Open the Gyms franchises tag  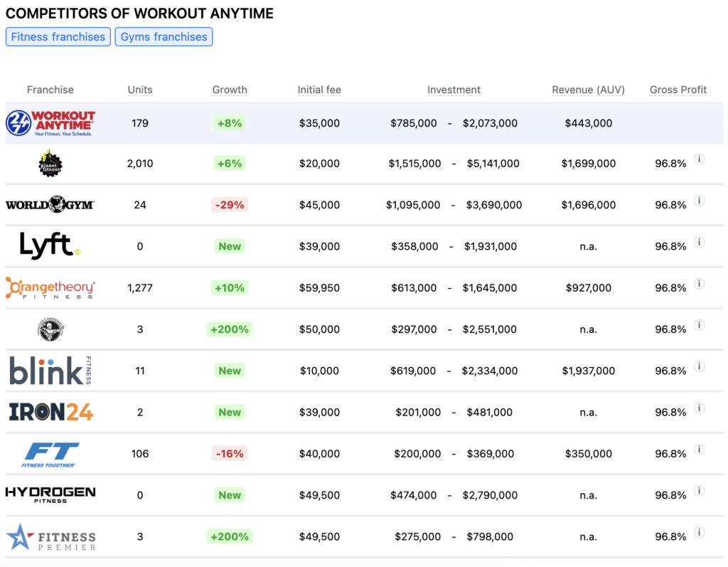click(164, 37)
